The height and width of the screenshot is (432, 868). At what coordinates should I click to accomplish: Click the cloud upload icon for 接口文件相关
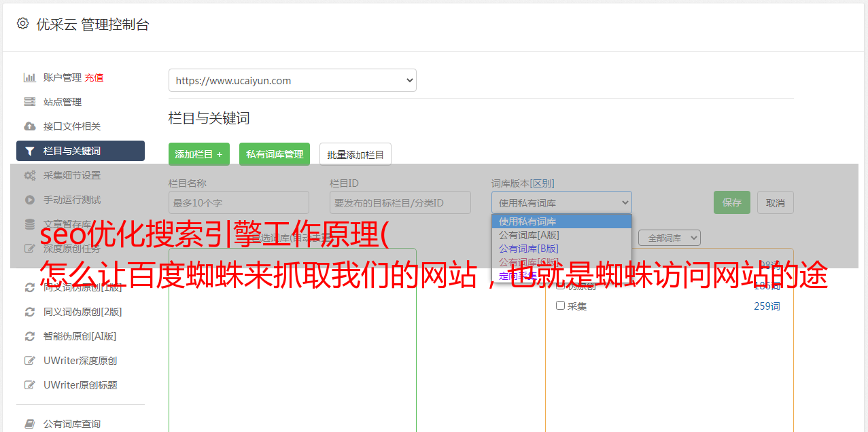30,126
